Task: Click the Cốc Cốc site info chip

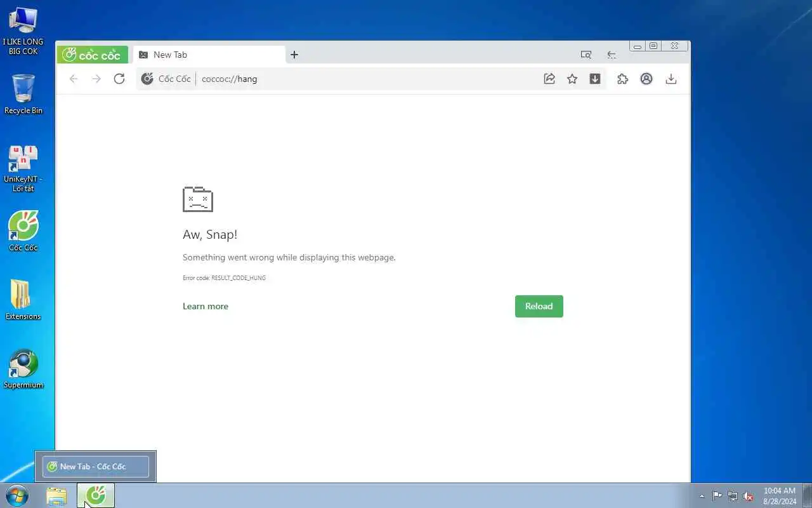Action: click(x=166, y=79)
